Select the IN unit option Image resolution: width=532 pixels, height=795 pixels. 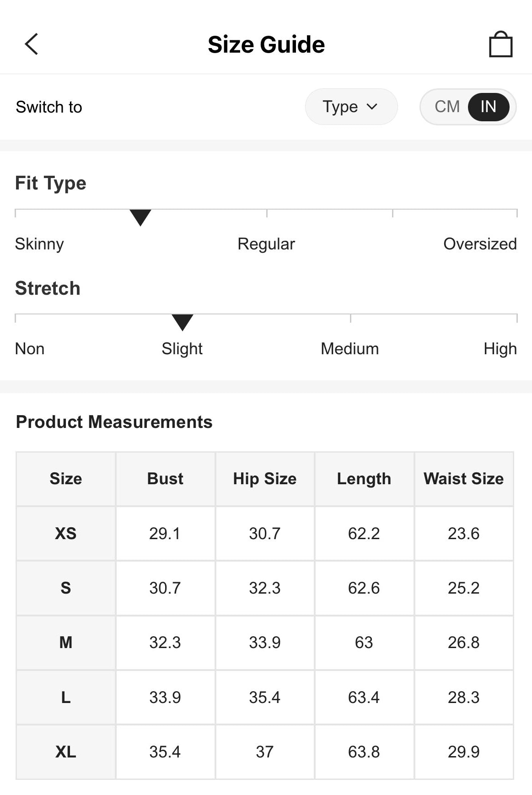pyautogui.click(x=488, y=107)
